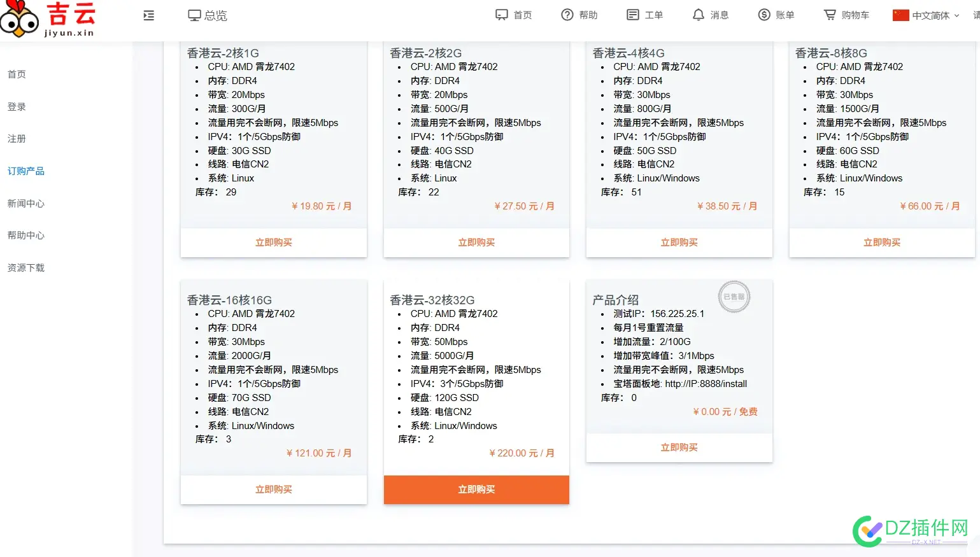Image resolution: width=980 pixels, height=557 pixels.
Task: Open the 消息 notification bell icon
Action: click(x=699, y=14)
